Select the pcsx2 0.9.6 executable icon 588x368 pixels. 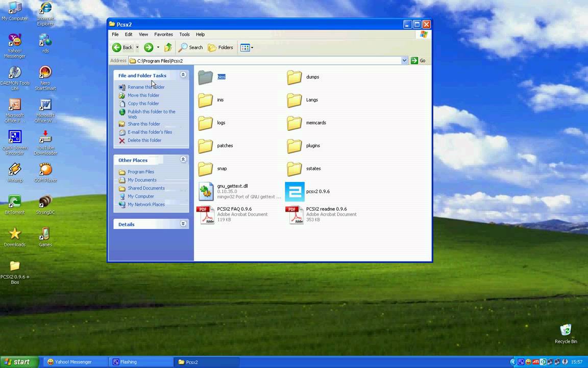pos(295,192)
